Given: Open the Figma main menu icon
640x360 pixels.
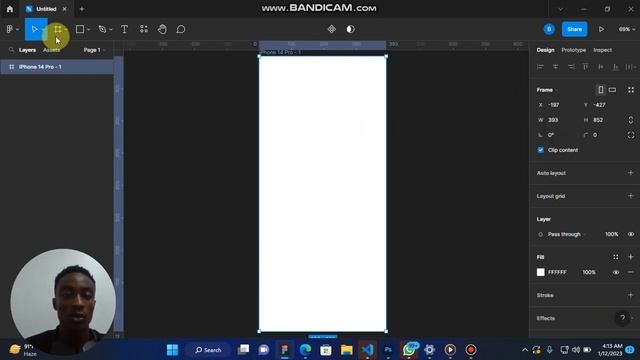Looking at the screenshot, I should pyautogui.click(x=10, y=29).
